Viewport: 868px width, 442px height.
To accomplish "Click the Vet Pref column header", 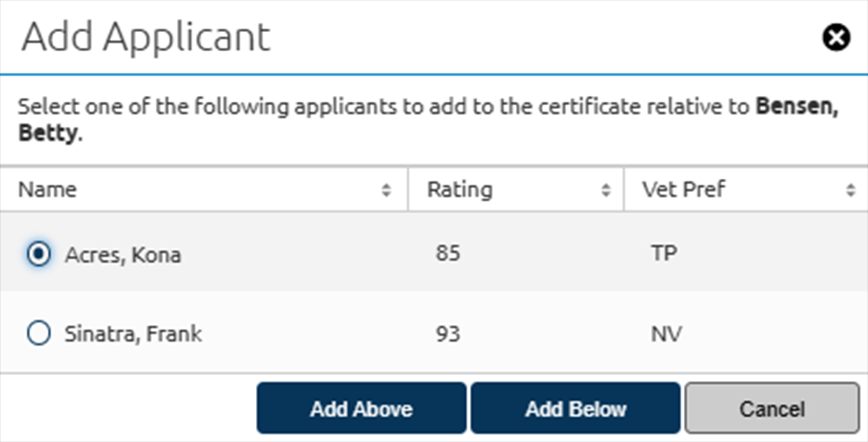I will [x=682, y=189].
